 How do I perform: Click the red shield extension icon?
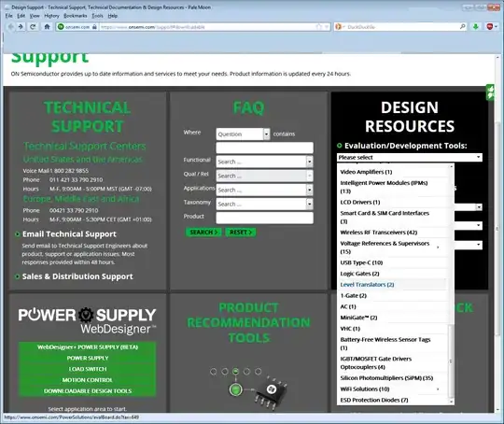(490, 27)
